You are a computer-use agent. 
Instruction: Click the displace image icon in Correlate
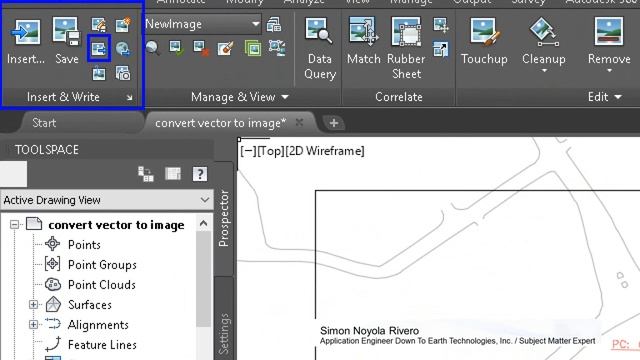tap(441, 25)
